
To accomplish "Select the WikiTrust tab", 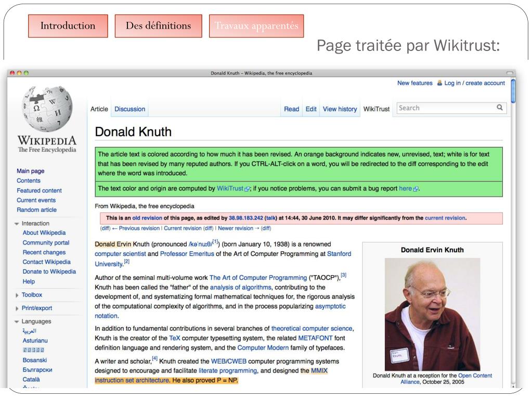I will [x=377, y=109].
